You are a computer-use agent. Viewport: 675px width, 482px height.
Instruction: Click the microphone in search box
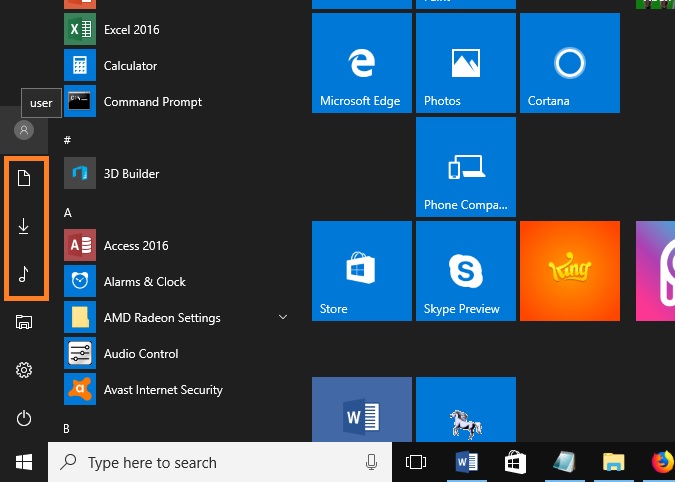click(x=371, y=462)
